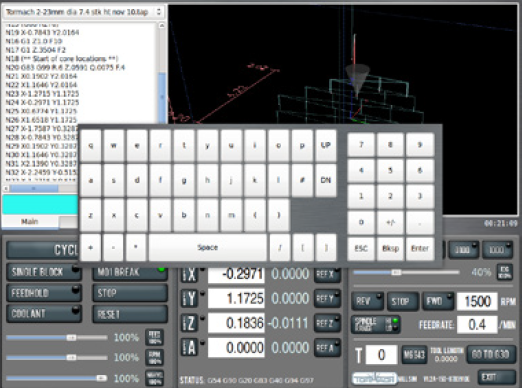Click the jog 100% reset icon
The image size is (522, 388).
coord(504,272)
